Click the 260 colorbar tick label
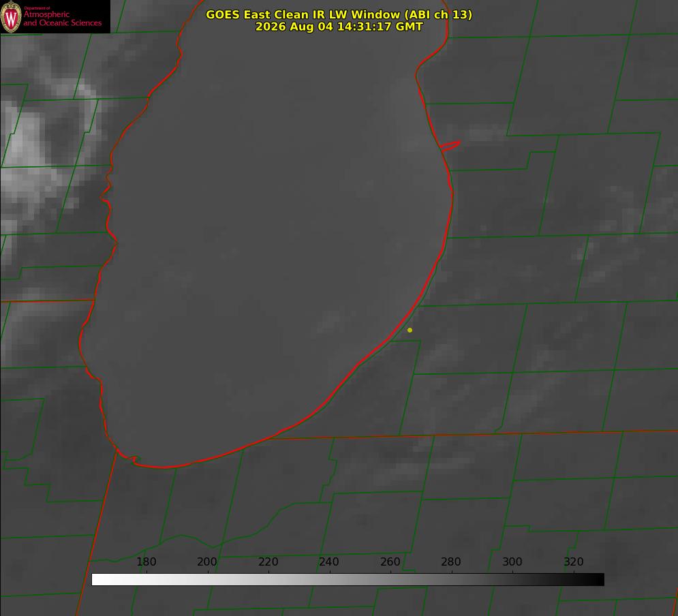 [390, 561]
